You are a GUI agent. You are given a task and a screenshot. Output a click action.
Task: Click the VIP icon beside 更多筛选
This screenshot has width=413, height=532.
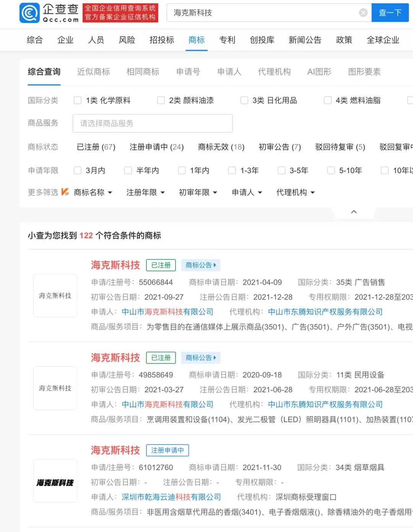pyautogui.click(x=65, y=192)
